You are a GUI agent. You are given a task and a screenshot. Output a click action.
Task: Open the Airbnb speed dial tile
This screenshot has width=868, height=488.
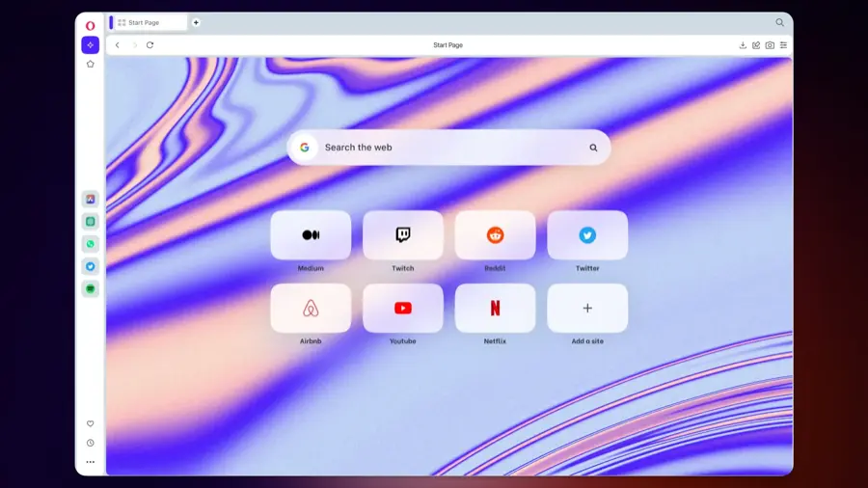311,309
